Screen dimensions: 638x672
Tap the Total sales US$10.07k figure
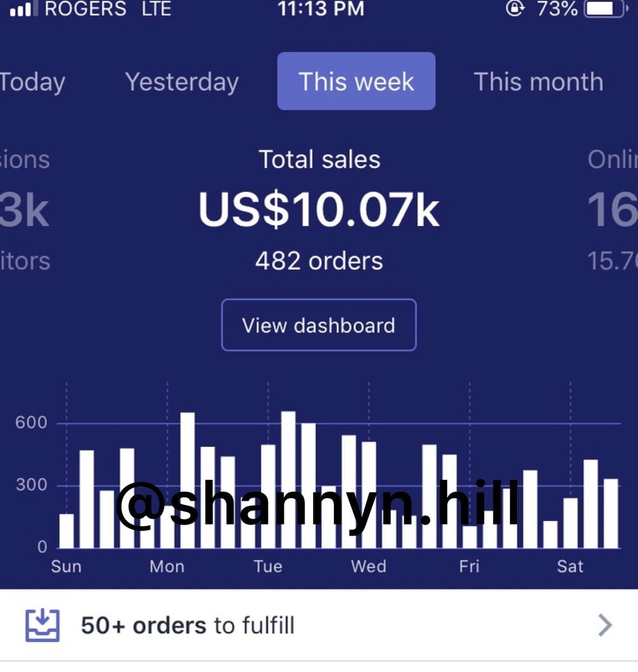(x=319, y=209)
